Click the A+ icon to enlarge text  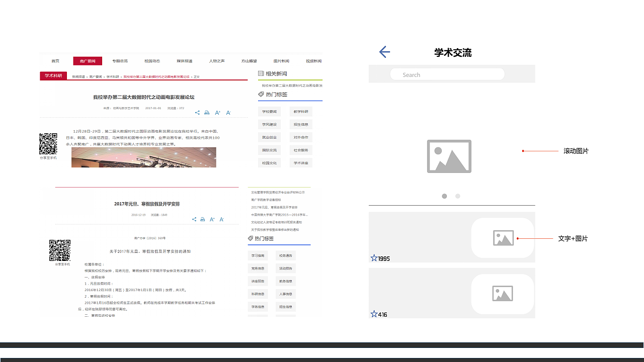tap(217, 113)
